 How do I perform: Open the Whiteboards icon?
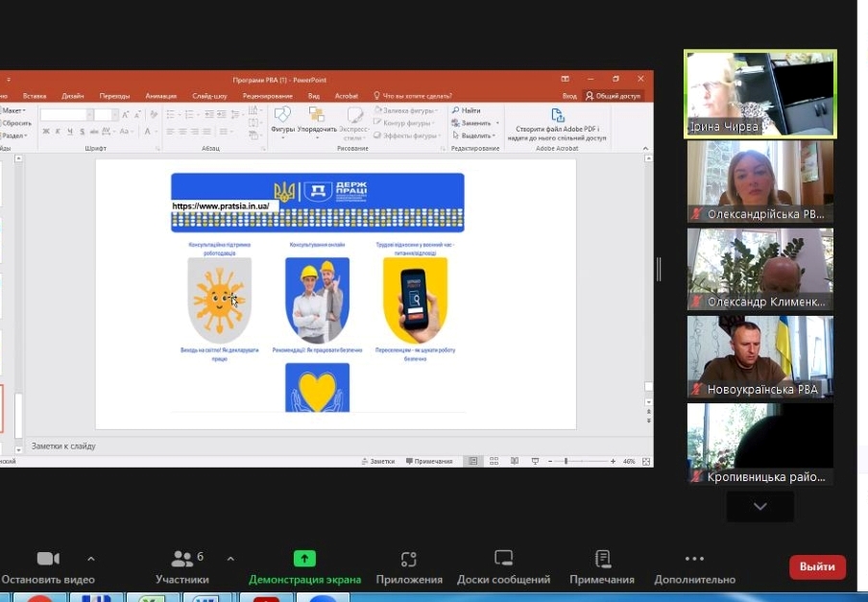tap(503, 559)
